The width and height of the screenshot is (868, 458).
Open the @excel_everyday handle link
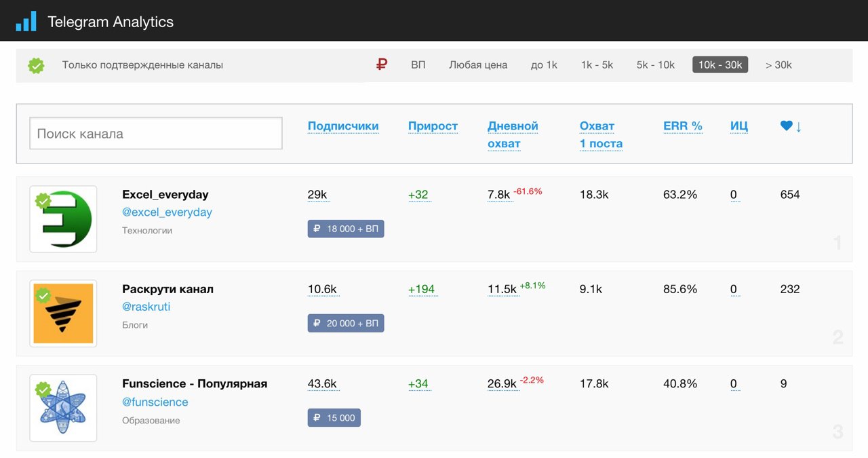tap(167, 212)
